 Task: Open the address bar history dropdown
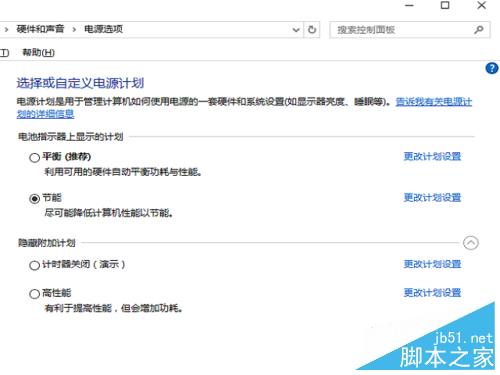click(x=296, y=30)
